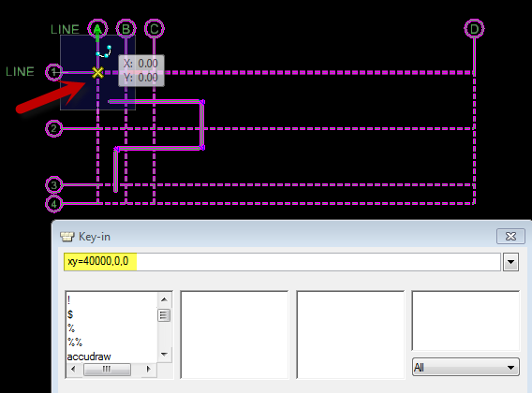Click grid bubble C at top
The height and width of the screenshot is (393, 532).
155,29
